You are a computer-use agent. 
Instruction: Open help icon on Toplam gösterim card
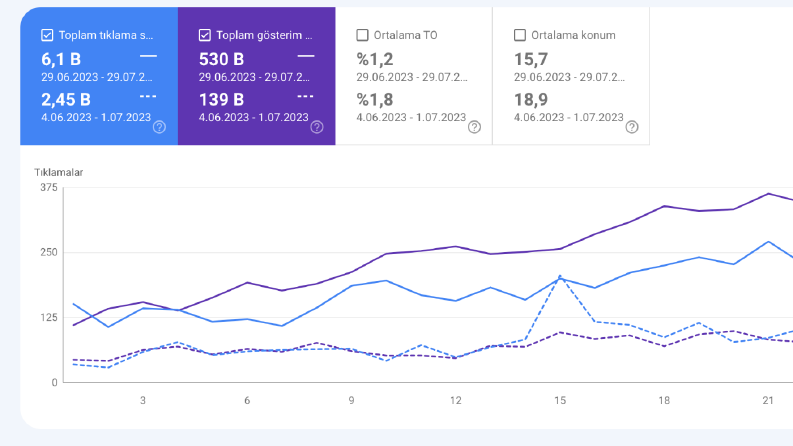coord(317,127)
